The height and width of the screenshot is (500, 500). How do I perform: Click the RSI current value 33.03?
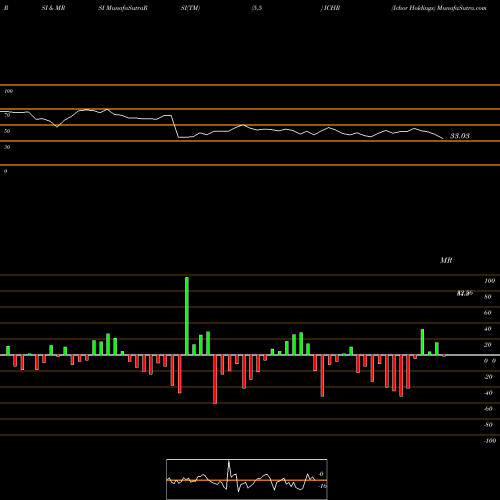[460, 136]
